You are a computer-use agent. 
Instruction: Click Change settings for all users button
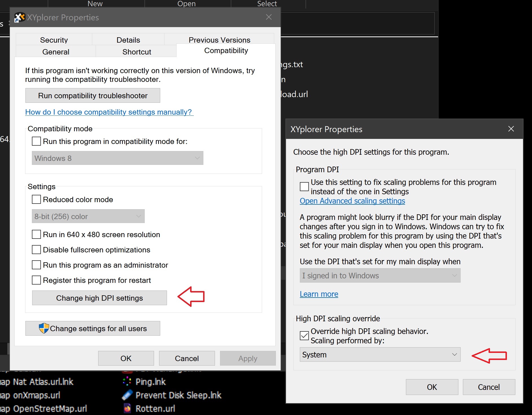tap(93, 328)
